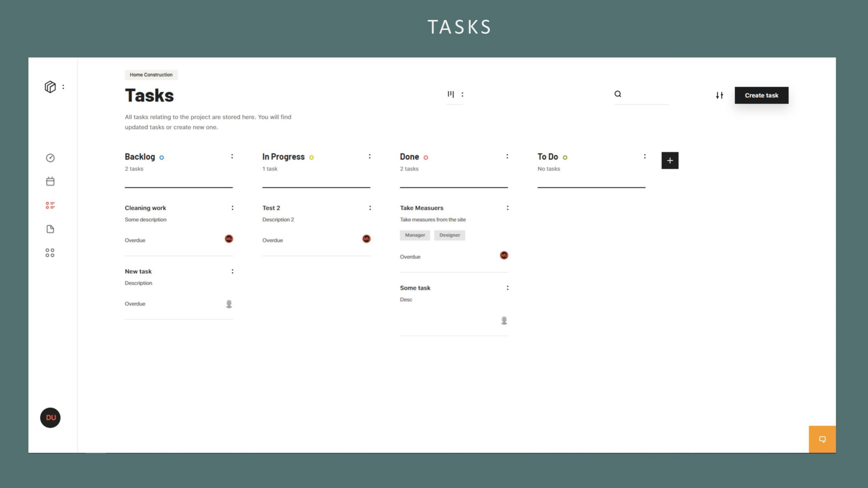Open the In Progress column options menu

click(370, 156)
